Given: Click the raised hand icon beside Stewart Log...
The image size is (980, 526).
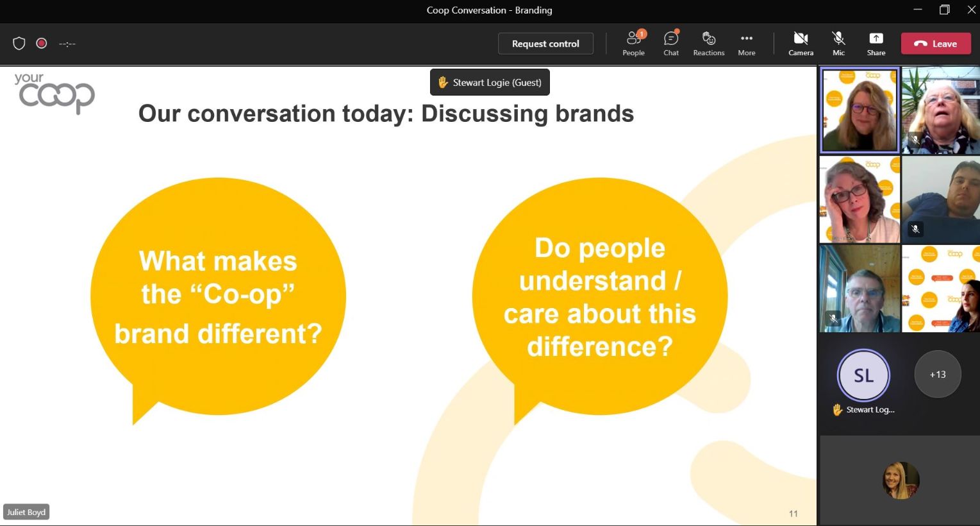Looking at the screenshot, I should coord(837,409).
